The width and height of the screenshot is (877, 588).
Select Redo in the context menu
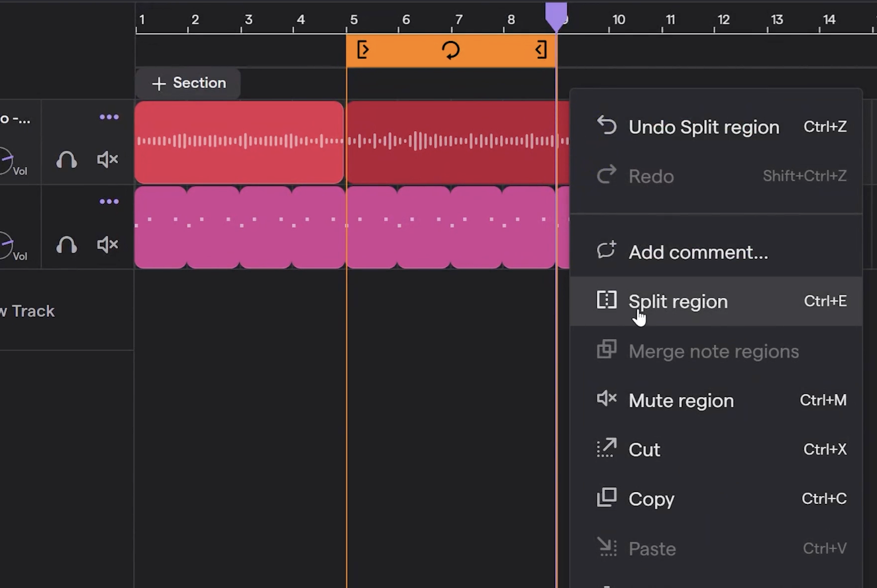point(716,175)
